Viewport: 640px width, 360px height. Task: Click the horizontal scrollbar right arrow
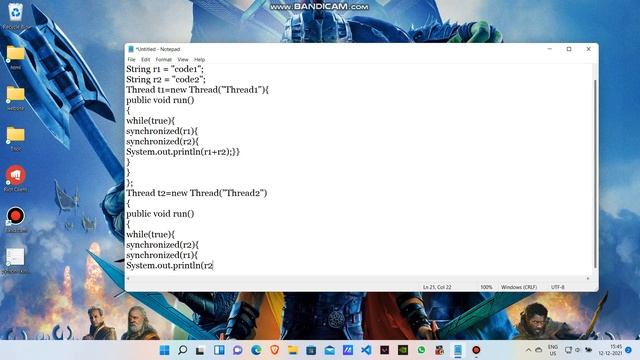[588, 278]
